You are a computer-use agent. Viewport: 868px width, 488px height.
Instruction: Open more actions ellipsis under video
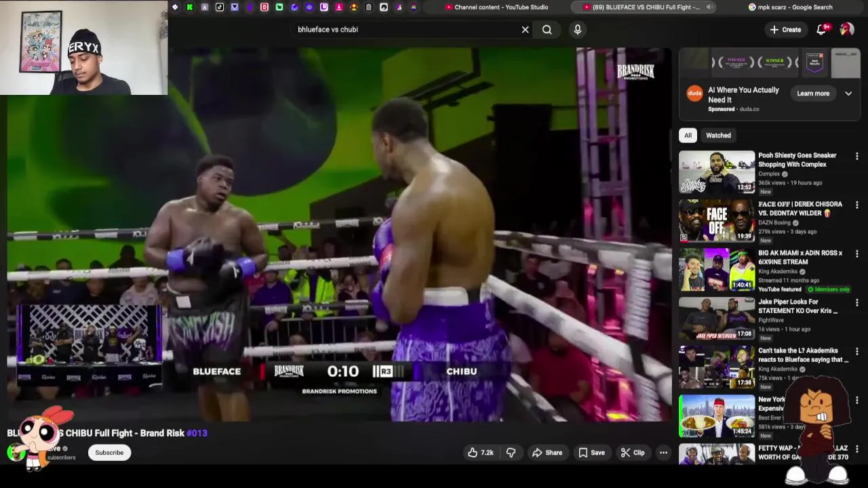(x=663, y=453)
